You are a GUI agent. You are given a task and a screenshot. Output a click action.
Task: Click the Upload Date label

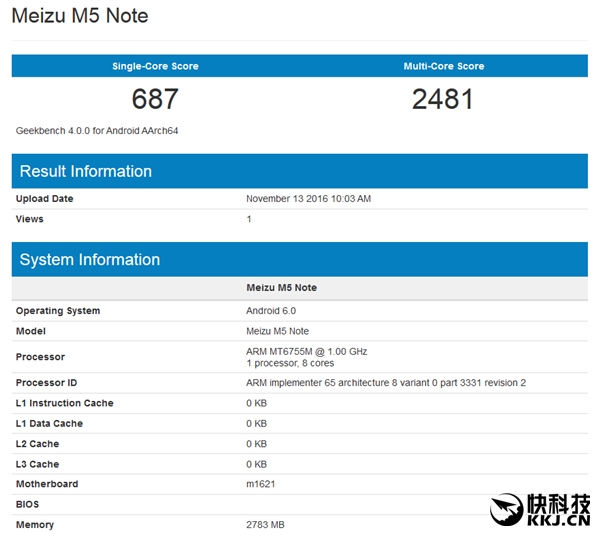coord(44,199)
